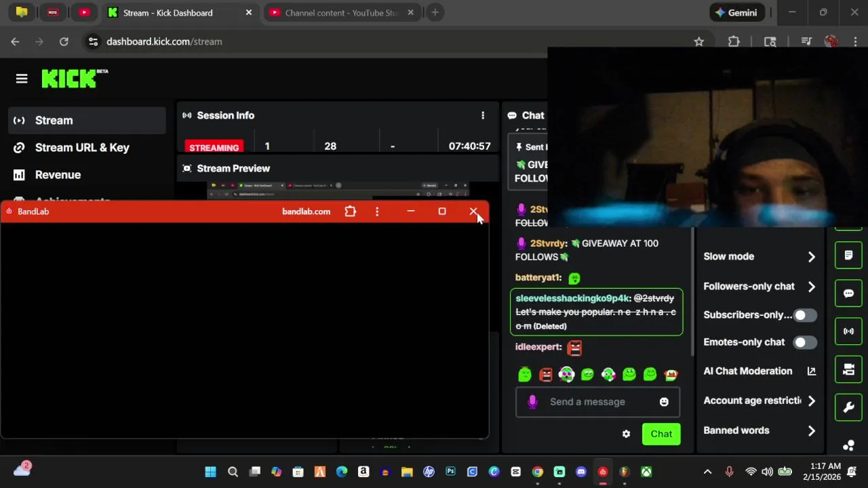The image size is (868, 488).
Task: Reload the Kick dashboard page
Action: [x=64, y=41]
